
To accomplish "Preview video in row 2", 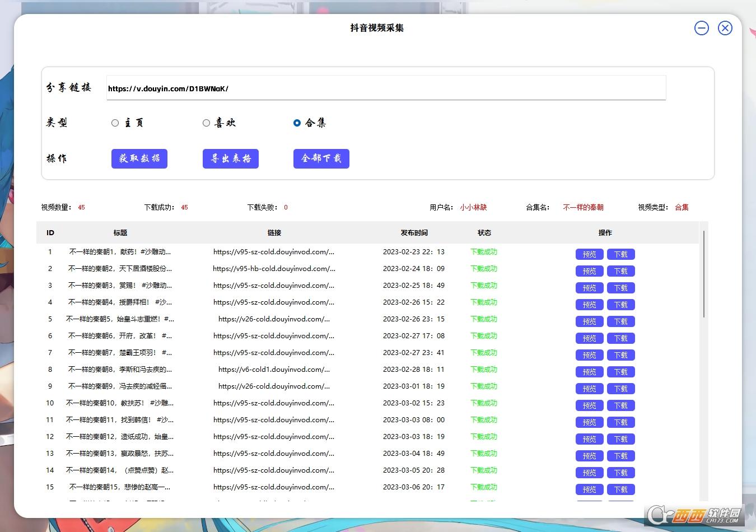I will coord(590,271).
